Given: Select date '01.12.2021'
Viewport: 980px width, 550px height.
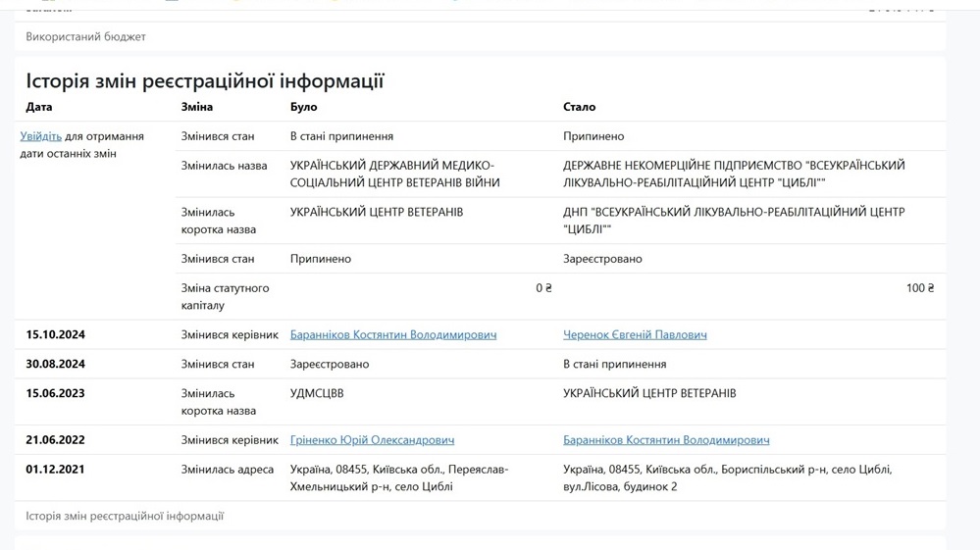Looking at the screenshot, I should coord(55,470).
